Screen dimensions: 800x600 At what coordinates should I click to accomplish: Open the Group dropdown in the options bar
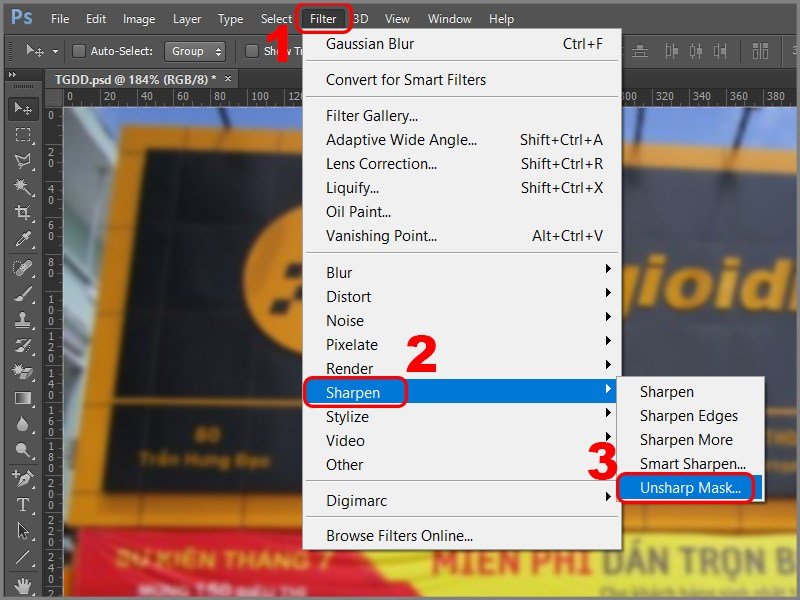pyautogui.click(x=195, y=51)
